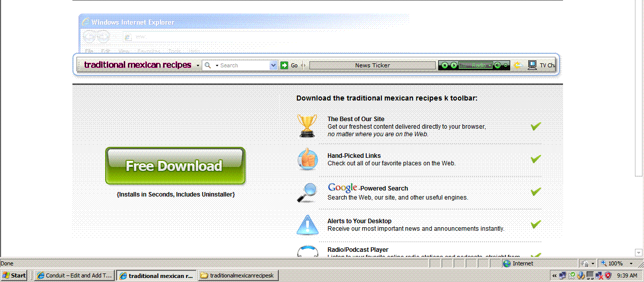The width and height of the screenshot is (644, 282).
Task: Click the thumbs-up Hand-Picked Links icon
Action: click(307, 159)
